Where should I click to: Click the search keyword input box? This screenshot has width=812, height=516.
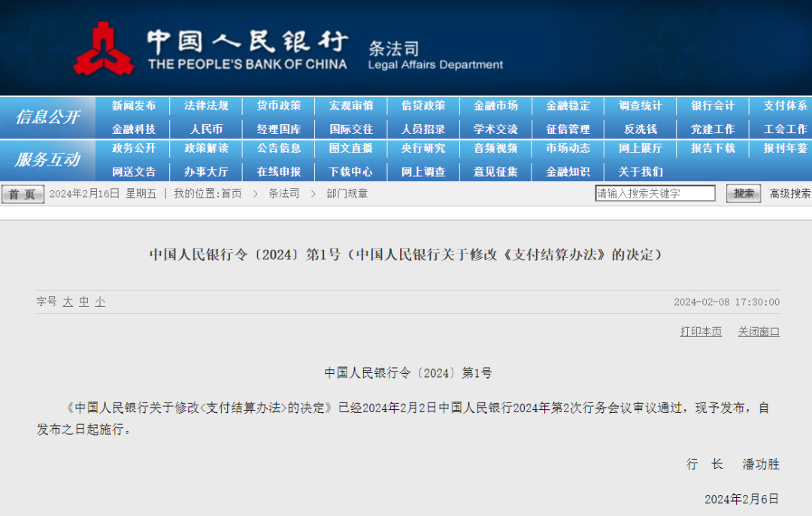[654, 193]
